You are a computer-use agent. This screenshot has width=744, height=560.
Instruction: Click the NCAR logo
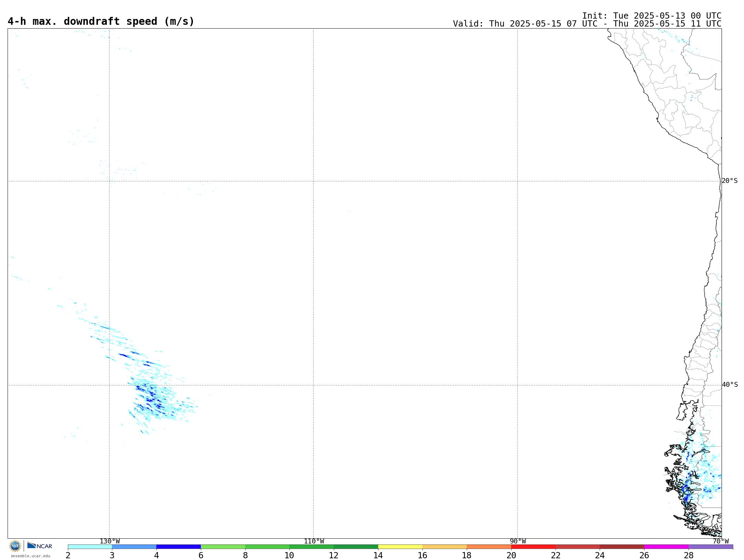[40, 546]
